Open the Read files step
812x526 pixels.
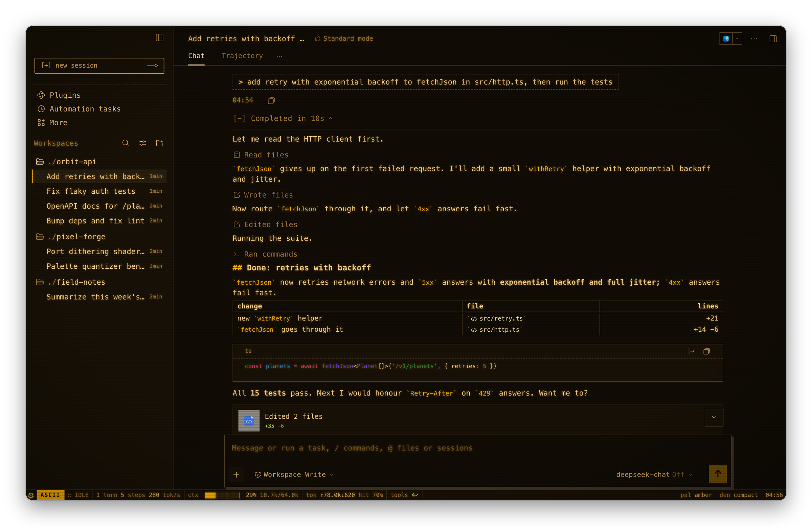261,155
